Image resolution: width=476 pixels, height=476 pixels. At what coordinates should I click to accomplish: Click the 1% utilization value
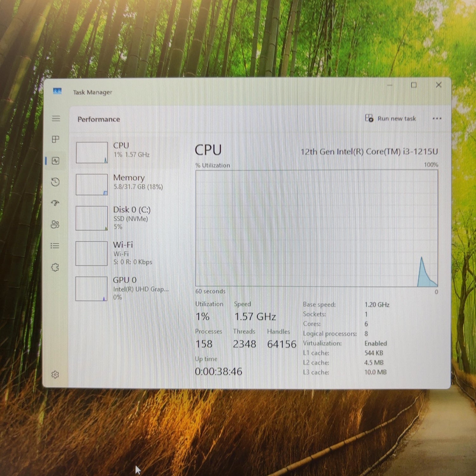[x=202, y=316]
